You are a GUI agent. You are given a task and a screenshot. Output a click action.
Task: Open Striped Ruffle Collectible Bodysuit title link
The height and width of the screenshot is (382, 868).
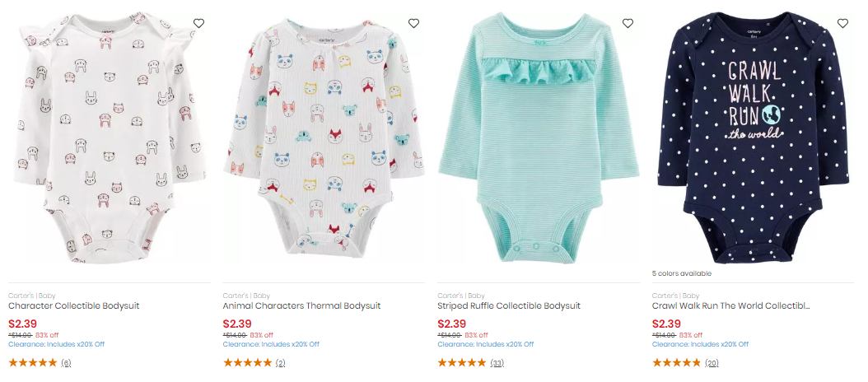pyautogui.click(x=509, y=305)
